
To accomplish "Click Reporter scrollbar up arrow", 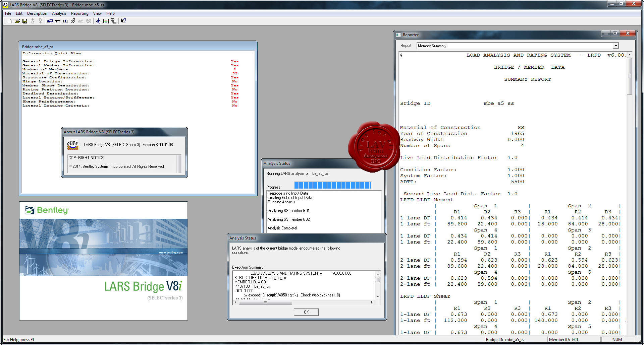I will point(630,55).
